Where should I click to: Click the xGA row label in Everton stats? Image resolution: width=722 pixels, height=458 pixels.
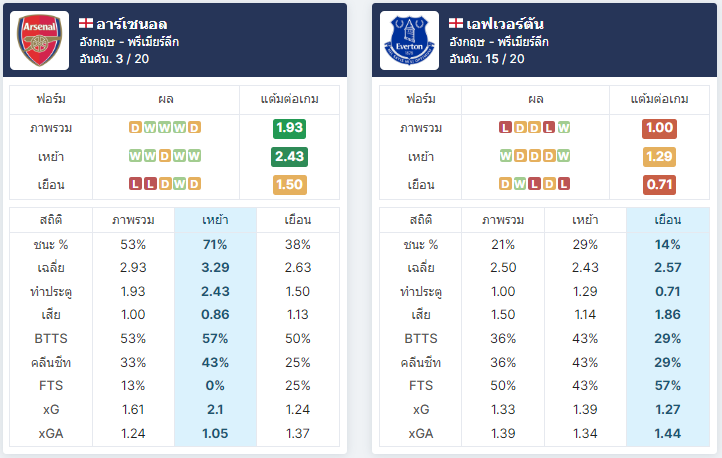click(420, 434)
